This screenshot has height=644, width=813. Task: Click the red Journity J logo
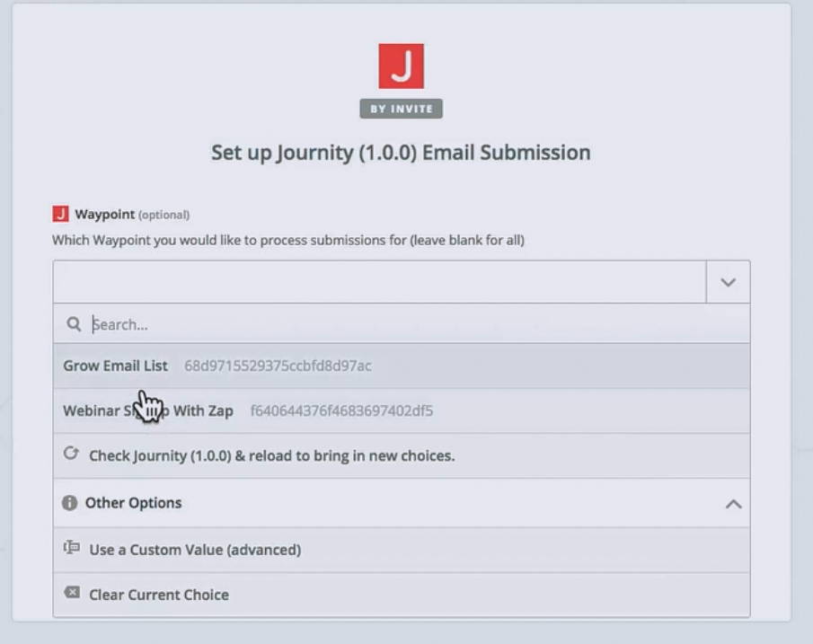pos(401,66)
